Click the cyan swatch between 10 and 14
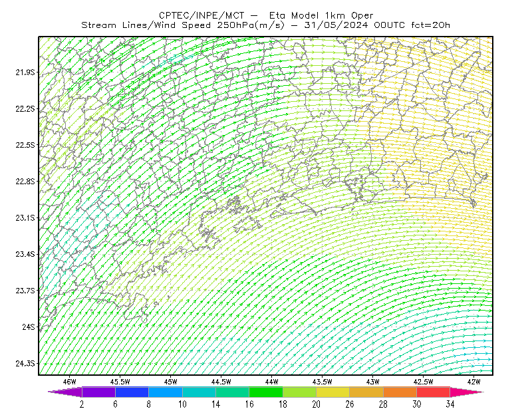 click(x=199, y=392)
